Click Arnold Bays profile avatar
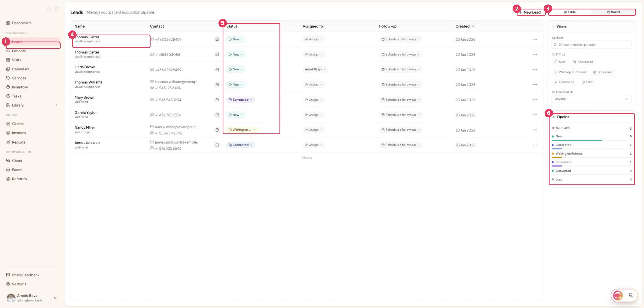 point(11,298)
